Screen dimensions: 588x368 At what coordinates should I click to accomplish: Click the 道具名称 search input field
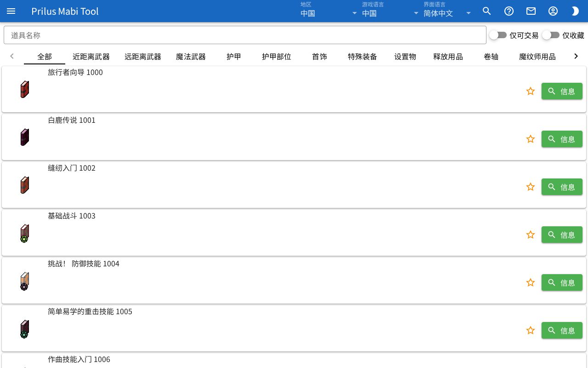pos(245,35)
